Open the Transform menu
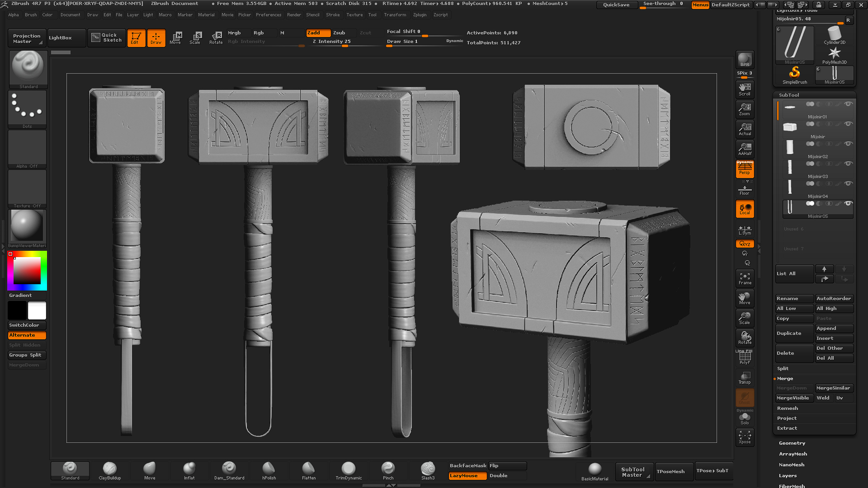 (x=395, y=15)
